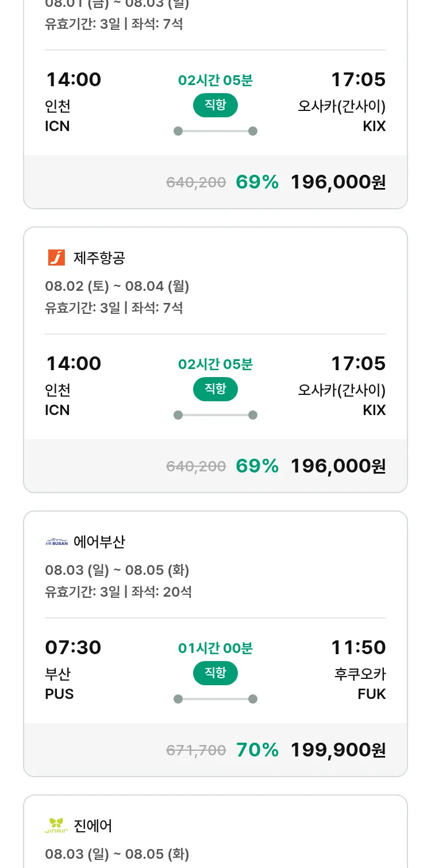Tap the 직항 badge in the 제주항공 card

point(215,389)
